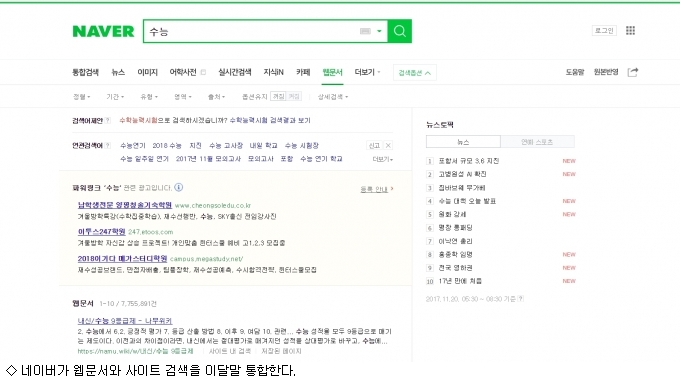Switch to the 카페 tab
Screen dimensions: 680x382
[303, 72]
